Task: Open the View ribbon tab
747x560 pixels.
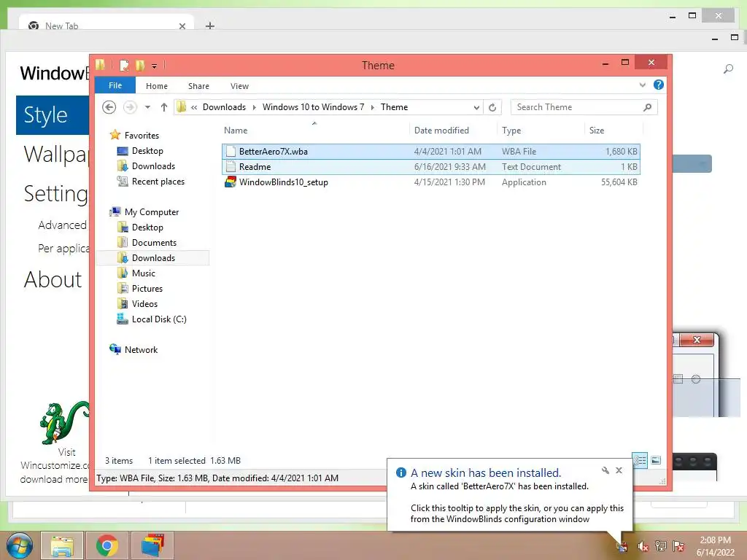Action: pos(239,86)
